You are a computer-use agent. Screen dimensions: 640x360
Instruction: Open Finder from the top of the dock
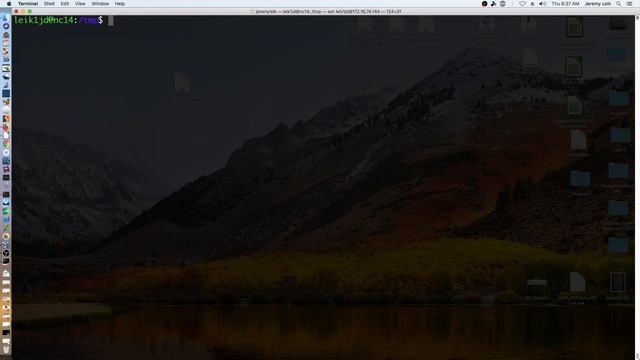[6, 18]
